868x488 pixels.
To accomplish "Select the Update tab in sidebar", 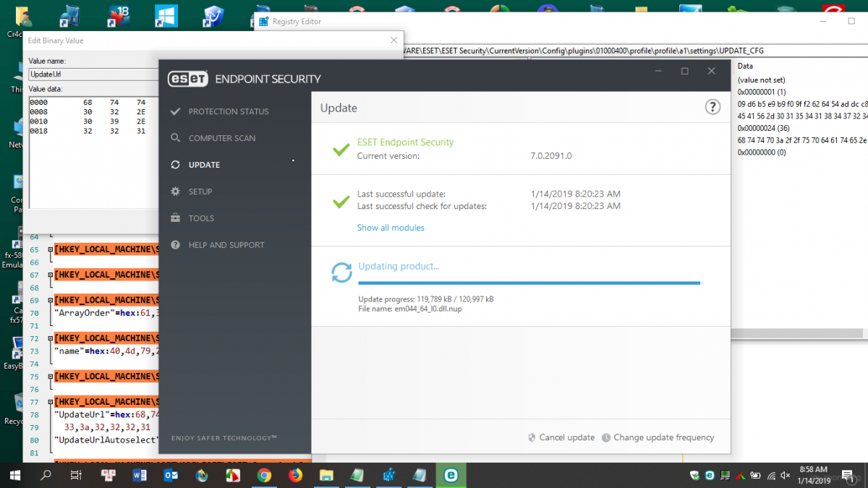I will click(x=204, y=165).
